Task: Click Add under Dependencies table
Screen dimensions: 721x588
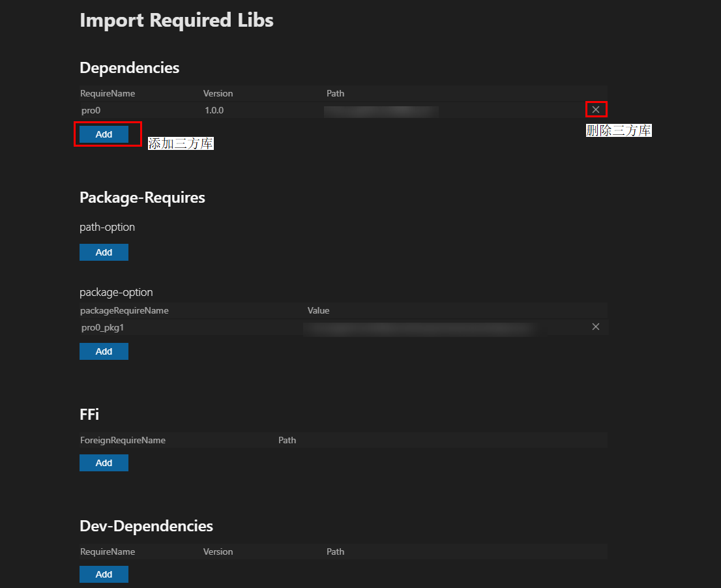Action: pos(104,134)
